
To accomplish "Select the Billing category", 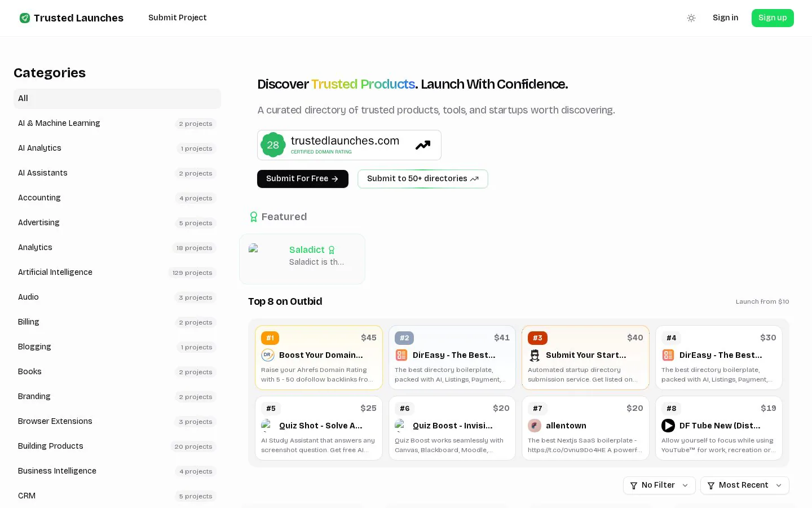I will [x=117, y=322].
